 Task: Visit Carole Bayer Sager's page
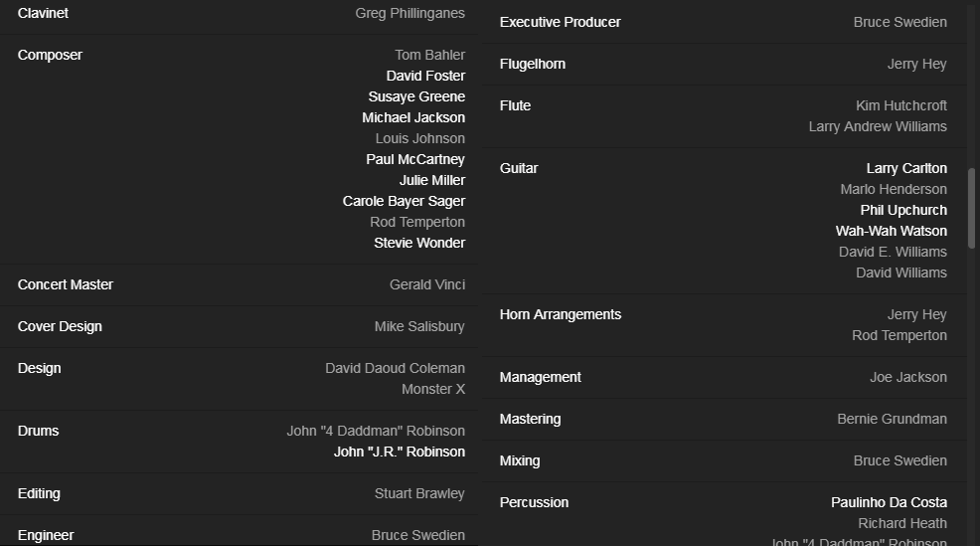point(404,201)
